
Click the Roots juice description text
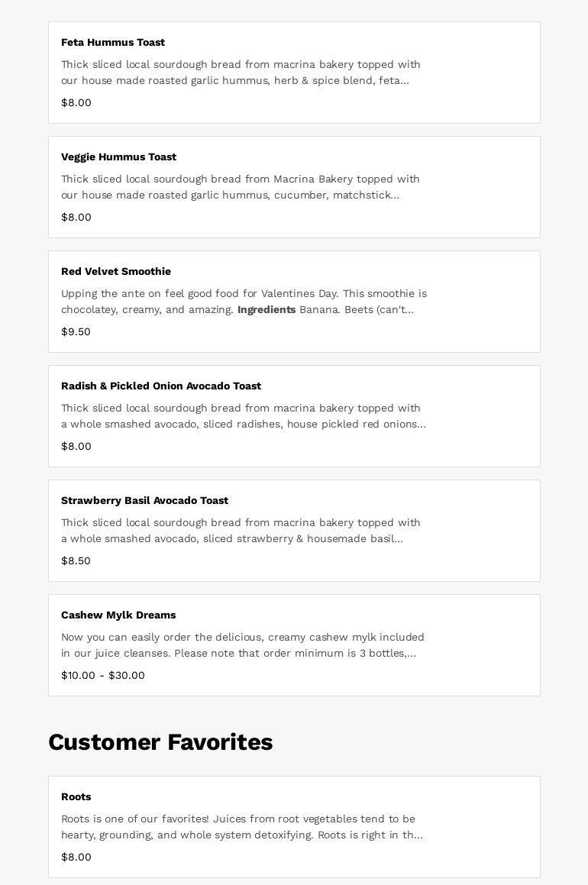point(241,827)
